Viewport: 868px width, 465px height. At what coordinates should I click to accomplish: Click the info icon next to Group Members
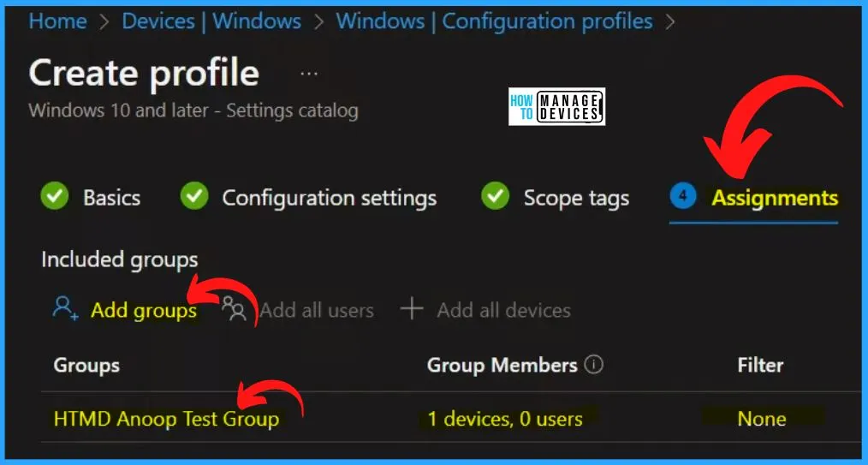[594, 365]
